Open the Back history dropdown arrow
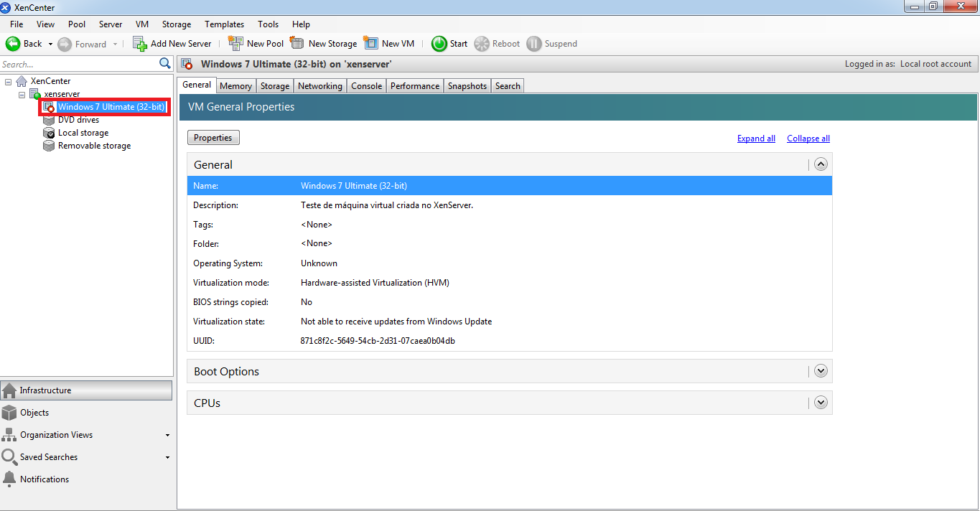This screenshot has height=511, width=980. pos(50,44)
